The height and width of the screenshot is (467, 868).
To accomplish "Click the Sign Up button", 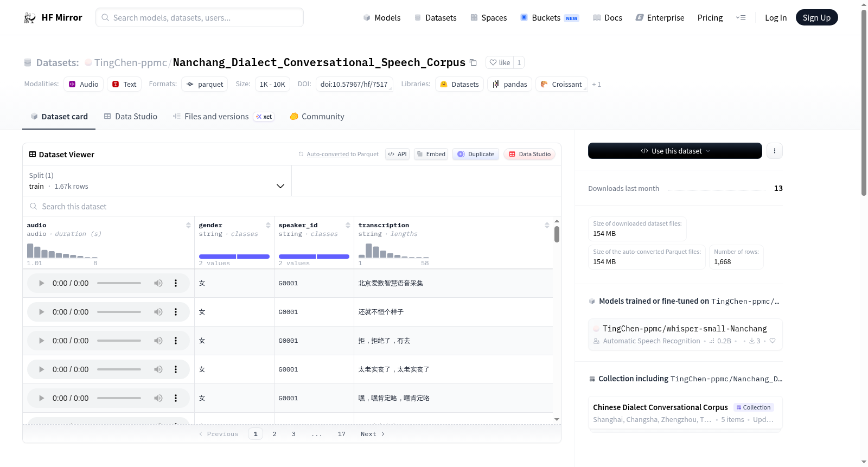I will (816, 17).
